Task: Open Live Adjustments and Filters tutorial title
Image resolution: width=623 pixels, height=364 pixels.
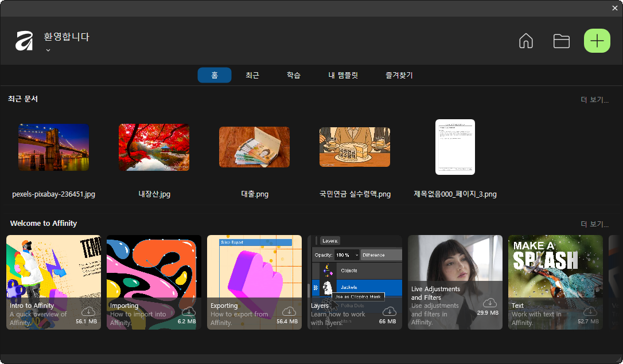Action: click(x=435, y=293)
